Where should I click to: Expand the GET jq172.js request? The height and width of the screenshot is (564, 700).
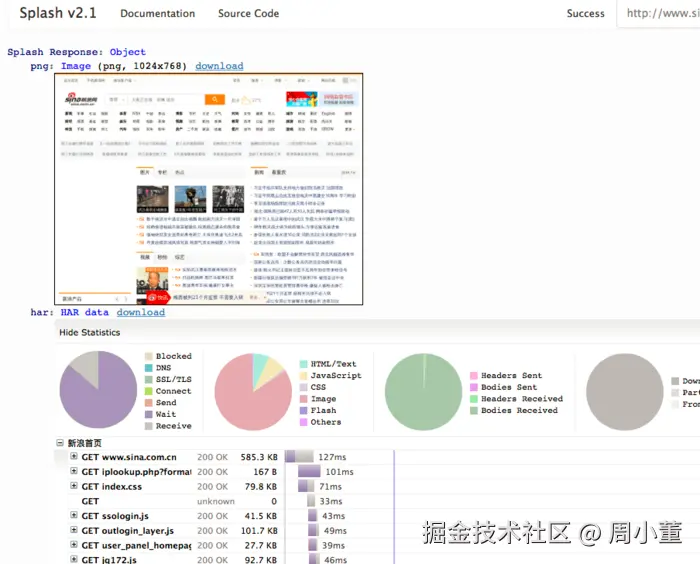[74, 559]
